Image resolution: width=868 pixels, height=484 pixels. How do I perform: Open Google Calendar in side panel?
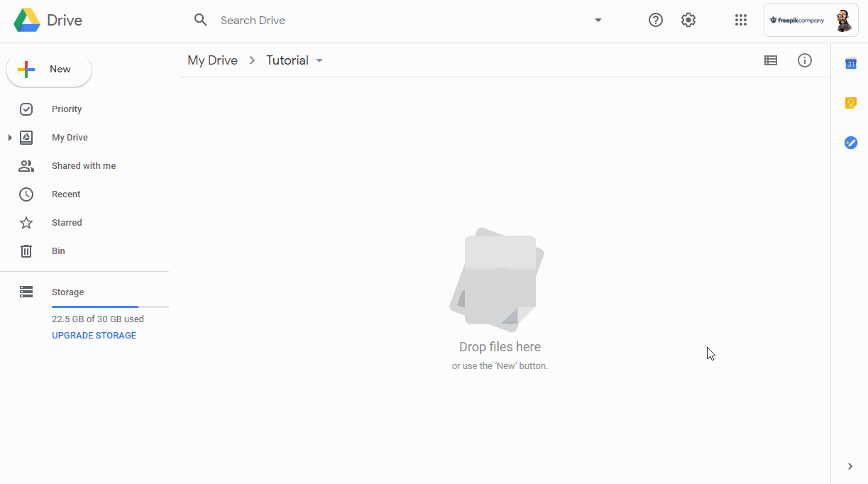851,64
